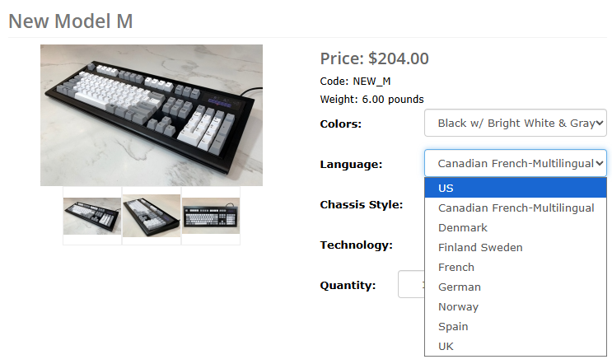Click into the Quantity input field

tap(411, 284)
